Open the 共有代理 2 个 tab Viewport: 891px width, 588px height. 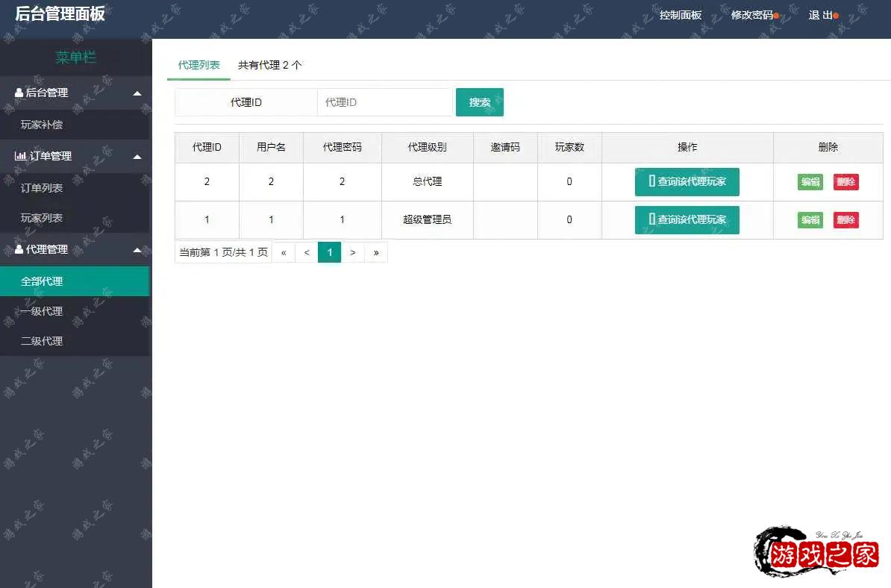[269, 65]
